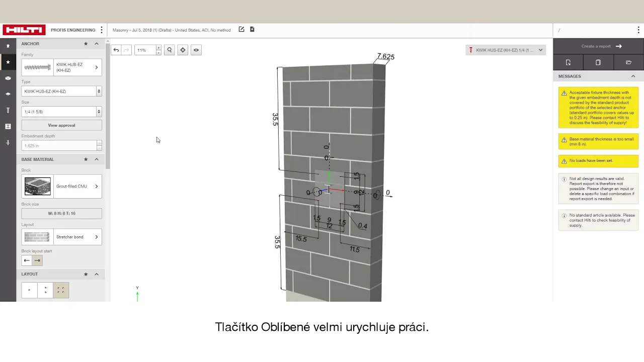The height and width of the screenshot is (362, 644).
Task: Open the fourth sidebar tab icon
Action: tap(8, 94)
